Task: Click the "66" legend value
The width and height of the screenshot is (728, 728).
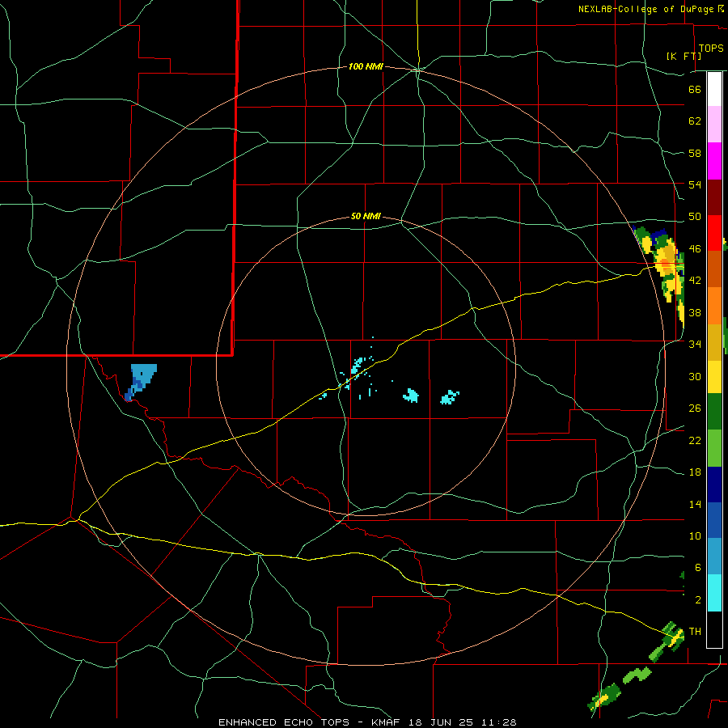Action: coord(695,89)
